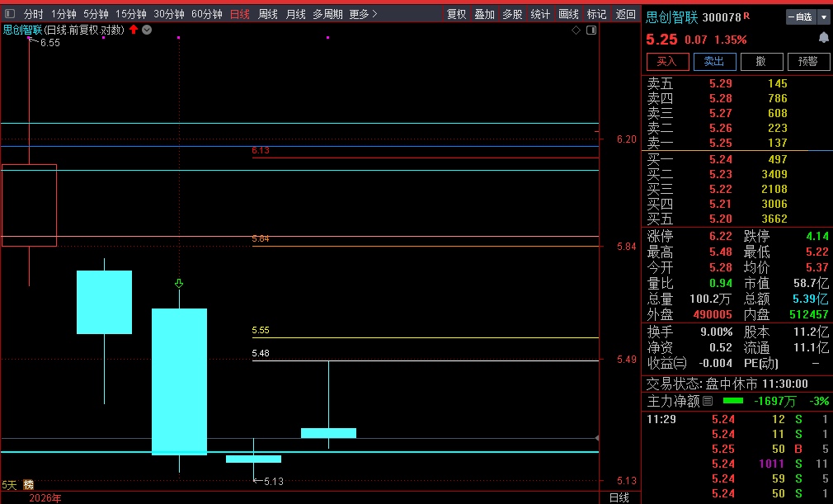
Task: Click the 涨停 price 6.22
Action: coord(721,237)
